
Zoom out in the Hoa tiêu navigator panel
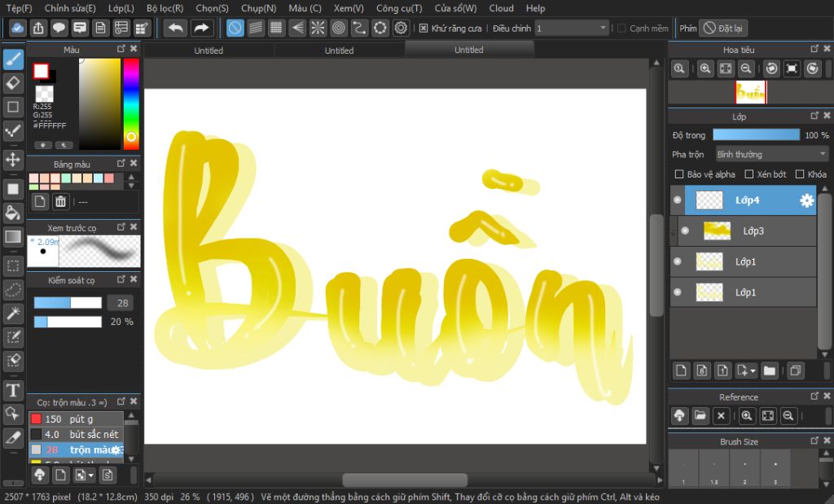click(746, 68)
